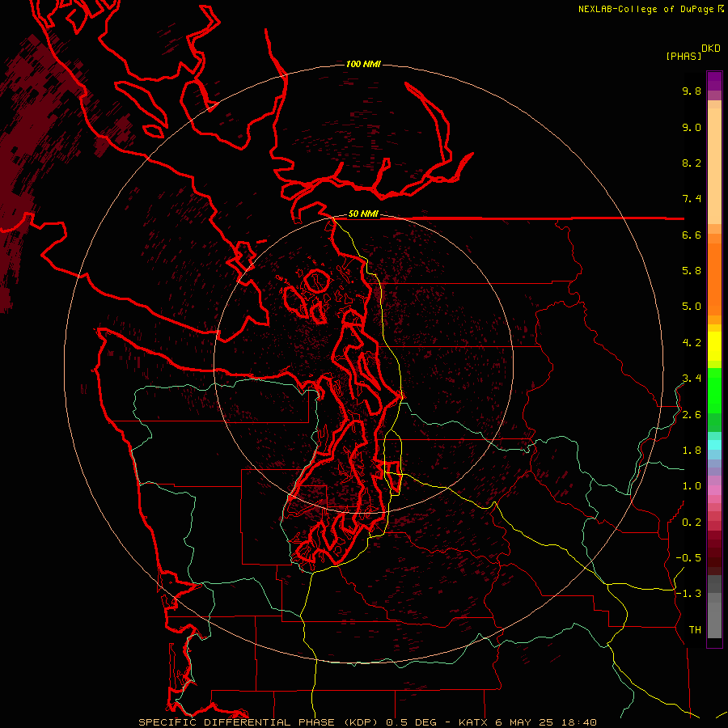The width and height of the screenshot is (728, 728).
Task: Click the 50 NMI range ring label
Action: pyautogui.click(x=363, y=214)
